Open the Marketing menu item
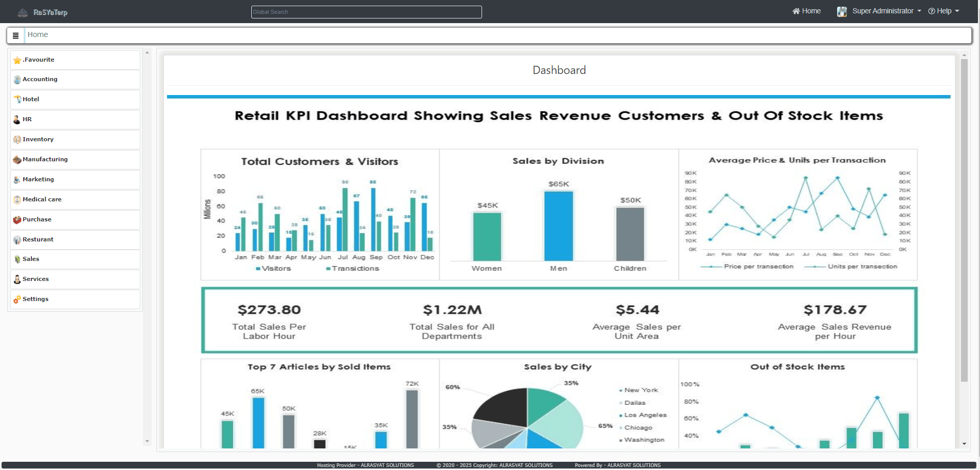This screenshot has height=470, width=980. tap(38, 180)
